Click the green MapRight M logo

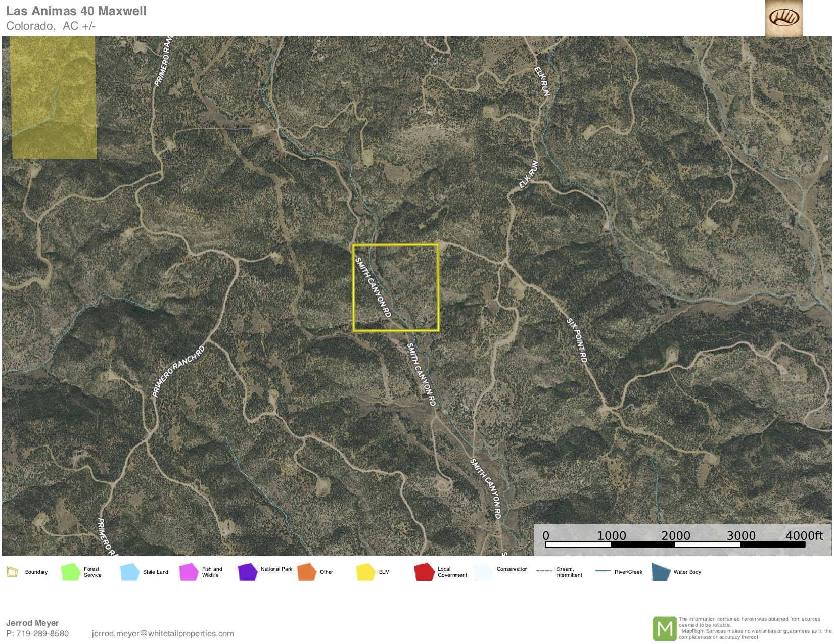click(x=664, y=628)
